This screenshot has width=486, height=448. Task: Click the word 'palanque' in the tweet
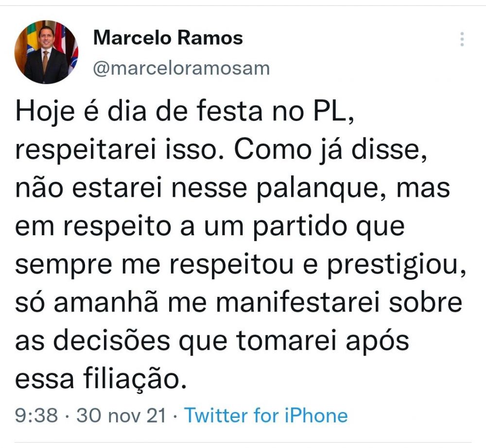click(x=317, y=190)
